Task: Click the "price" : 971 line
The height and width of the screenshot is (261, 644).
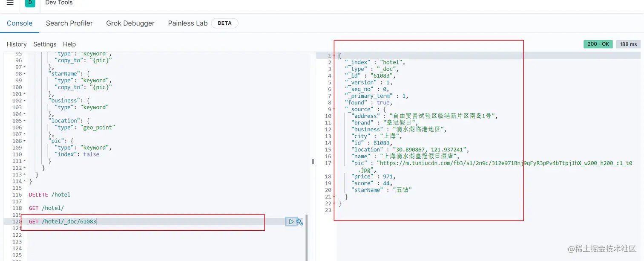Action: 374,177
